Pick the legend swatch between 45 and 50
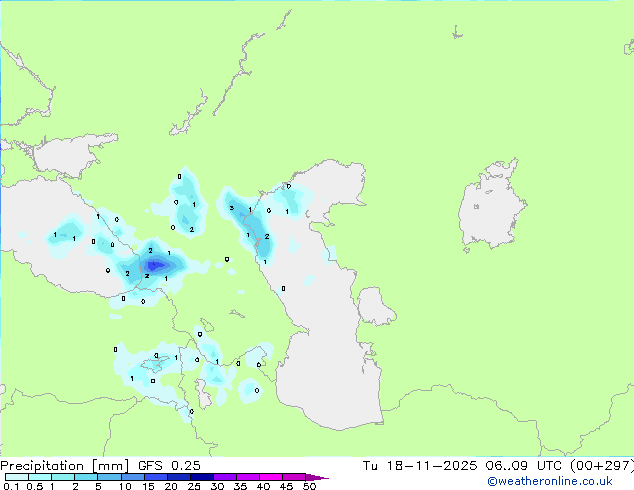Viewport: 634px width, 490px height. 294,477
